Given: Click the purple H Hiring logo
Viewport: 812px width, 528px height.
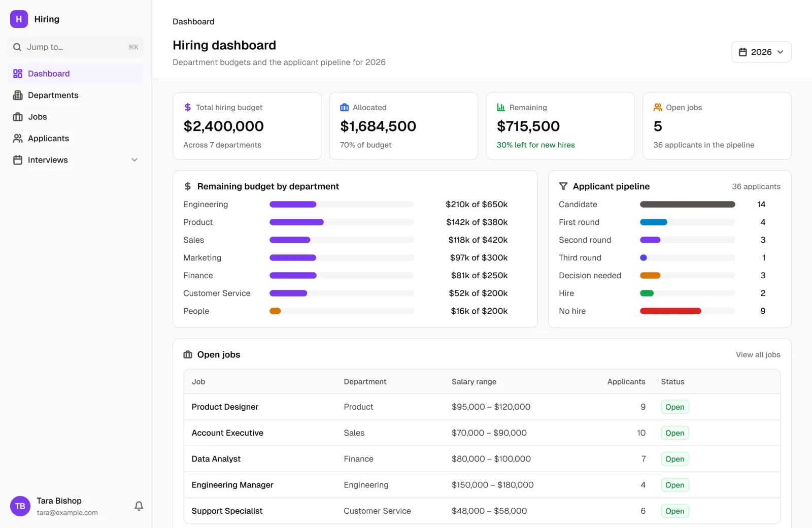Looking at the screenshot, I should coord(19,19).
